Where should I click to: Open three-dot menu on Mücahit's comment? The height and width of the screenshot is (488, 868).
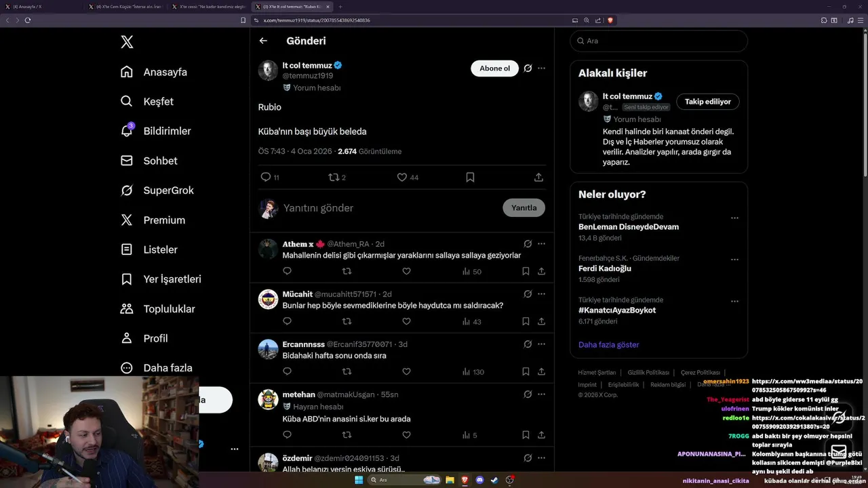pyautogui.click(x=541, y=294)
